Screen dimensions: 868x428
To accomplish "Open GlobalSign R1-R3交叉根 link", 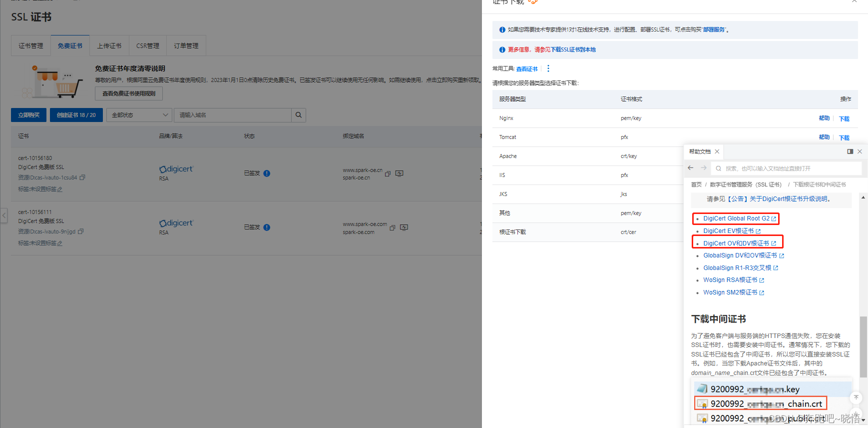I will click(x=741, y=268).
